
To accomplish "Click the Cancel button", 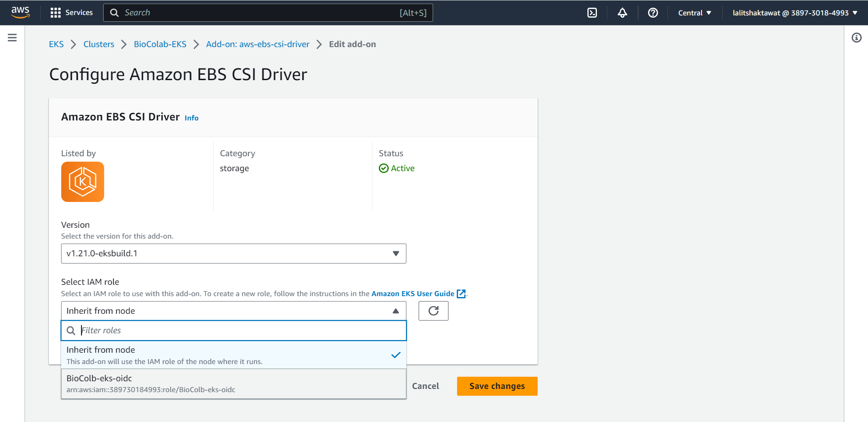I will click(x=425, y=386).
